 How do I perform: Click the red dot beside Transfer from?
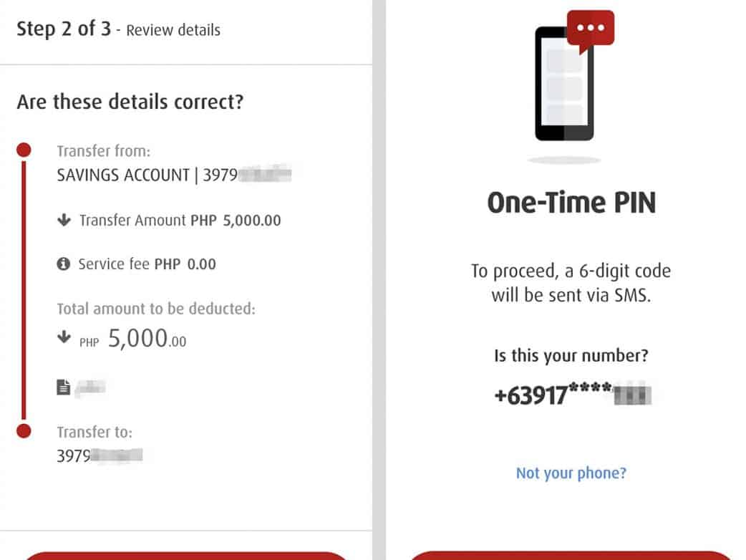pyautogui.click(x=24, y=150)
